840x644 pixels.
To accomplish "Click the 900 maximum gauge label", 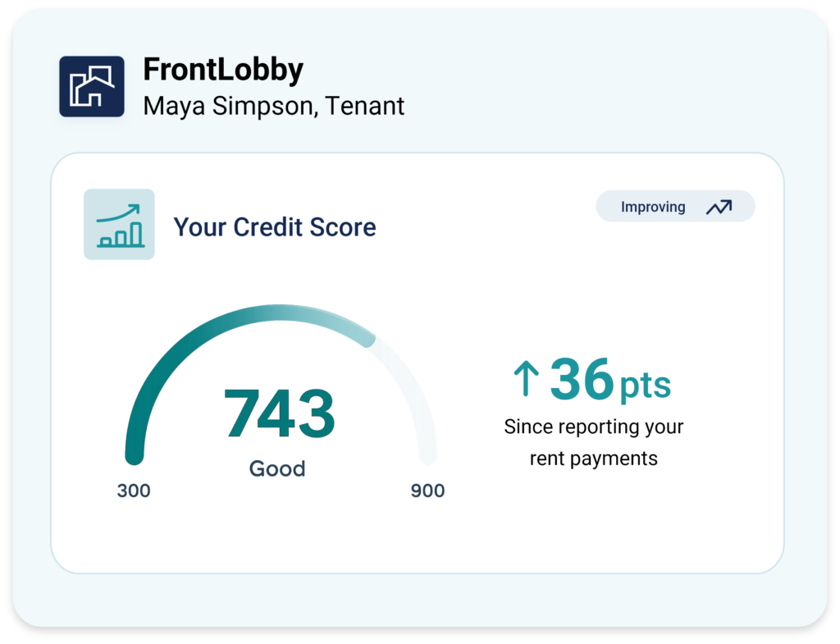I will (x=427, y=491).
